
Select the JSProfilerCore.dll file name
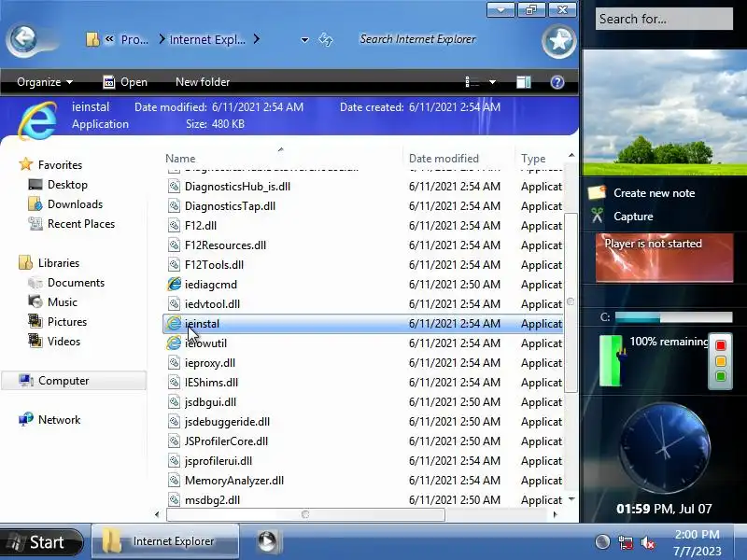click(226, 441)
